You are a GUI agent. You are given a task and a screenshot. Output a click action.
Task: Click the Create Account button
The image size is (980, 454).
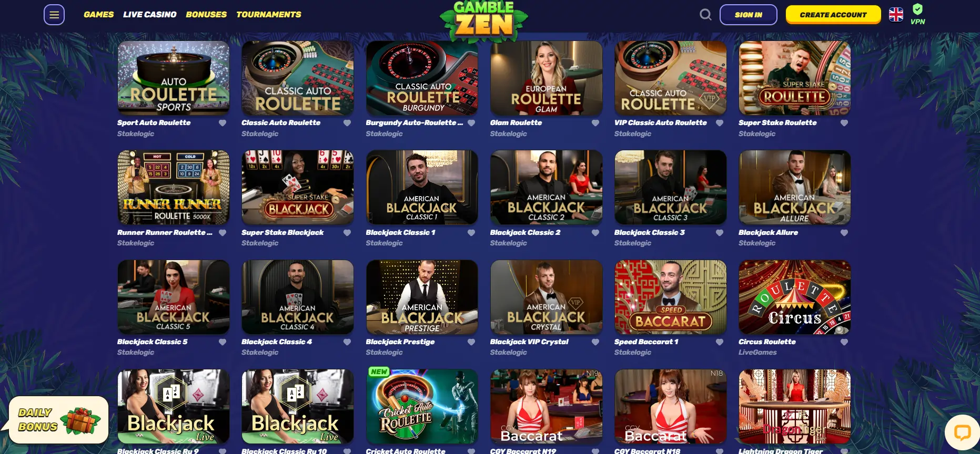click(x=833, y=15)
